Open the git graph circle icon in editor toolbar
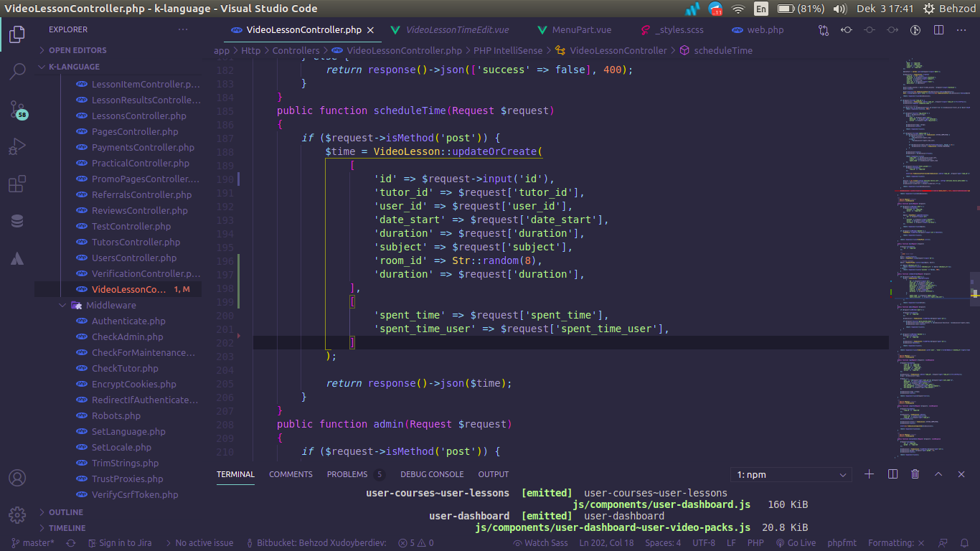Image resolution: width=980 pixels, height=551 pixels. 915,30
